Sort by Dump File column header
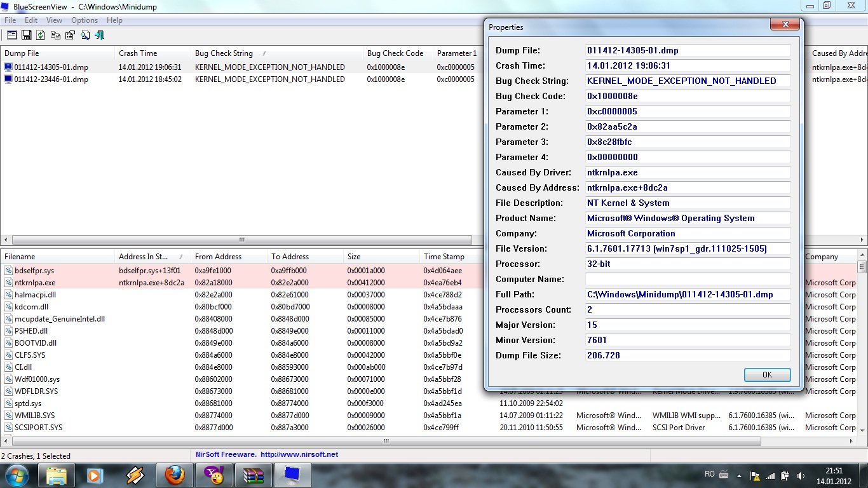 (x=57, y=53)
